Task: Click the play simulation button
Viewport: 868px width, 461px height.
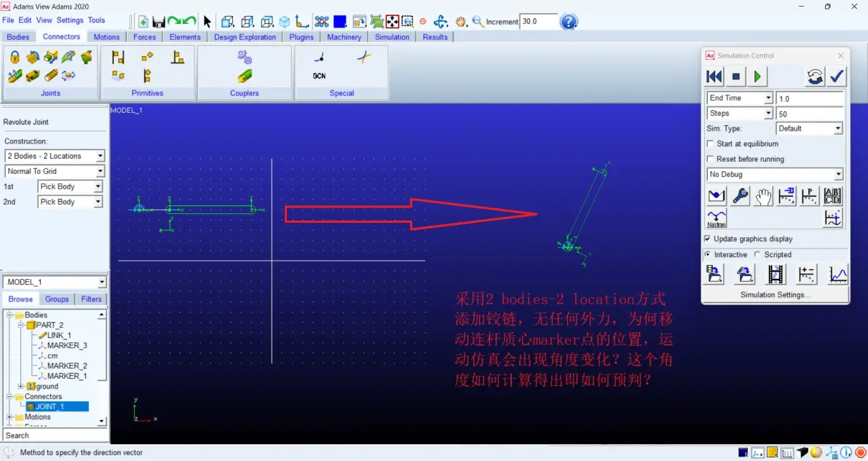Action: point(757,76)
